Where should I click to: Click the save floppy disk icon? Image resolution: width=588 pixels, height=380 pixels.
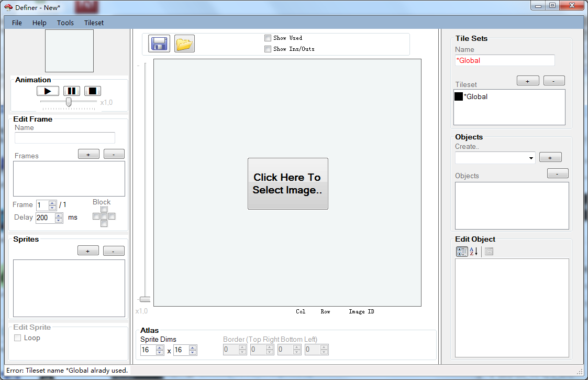click(x=159, y=44)
